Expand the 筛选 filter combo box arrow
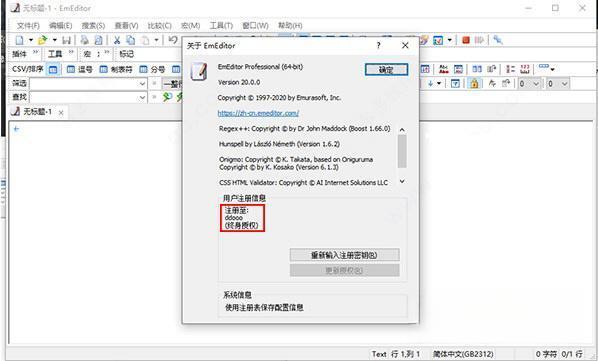The width and height of the screenshot is (598, 361). [x=142, y=83]
